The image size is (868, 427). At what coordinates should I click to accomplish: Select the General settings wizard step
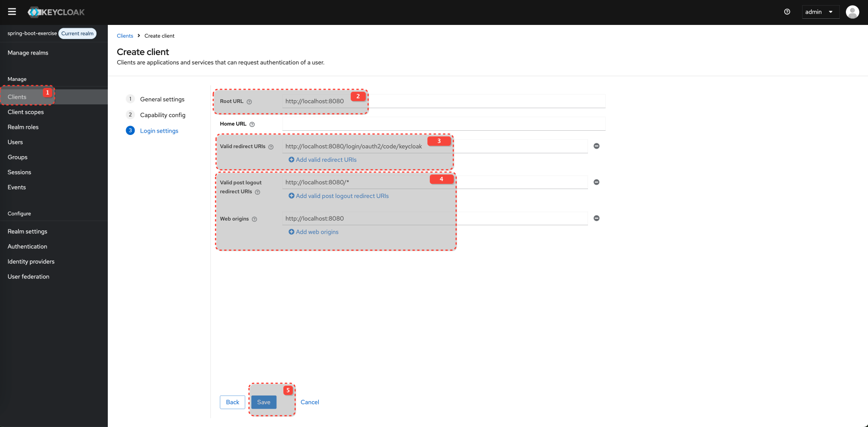coord(162,99)
